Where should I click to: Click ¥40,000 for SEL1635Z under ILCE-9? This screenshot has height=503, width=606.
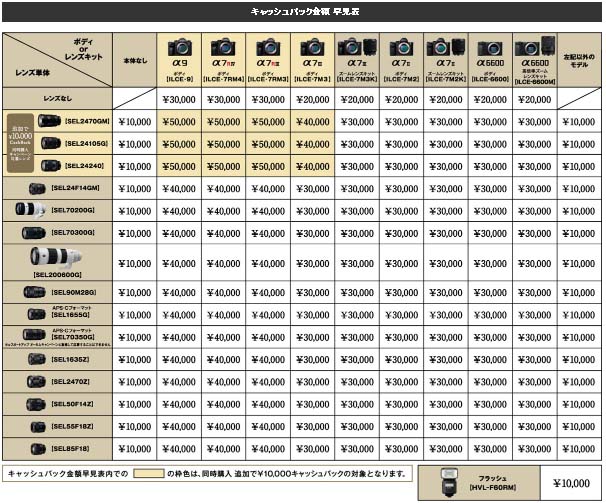(179, 360)
